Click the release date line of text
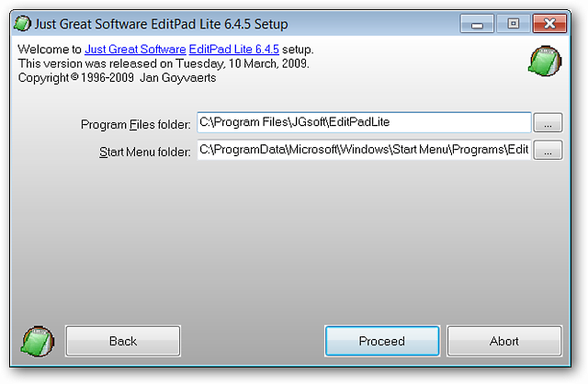Image resolution: width=588 pixels, height=384 pixels. tap(164, 63)
